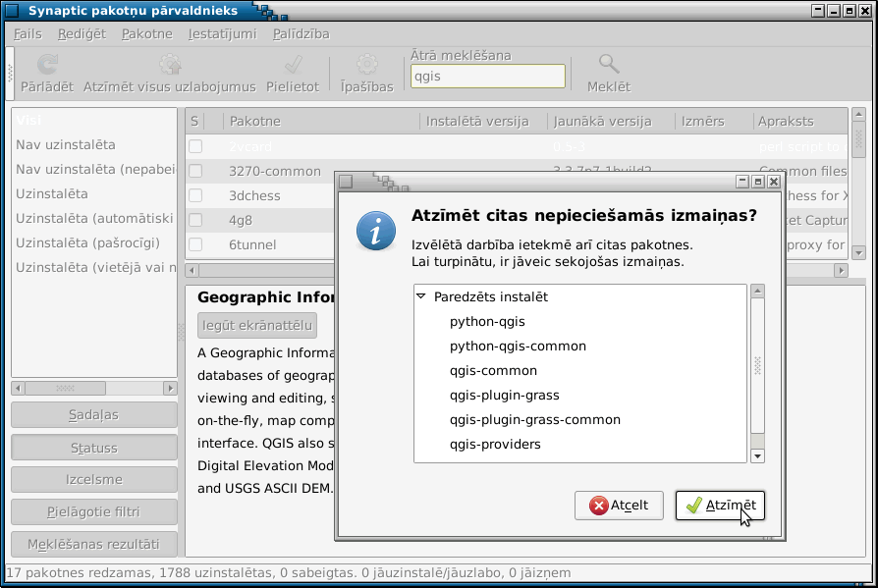Click the Izmērs column header

714,122
